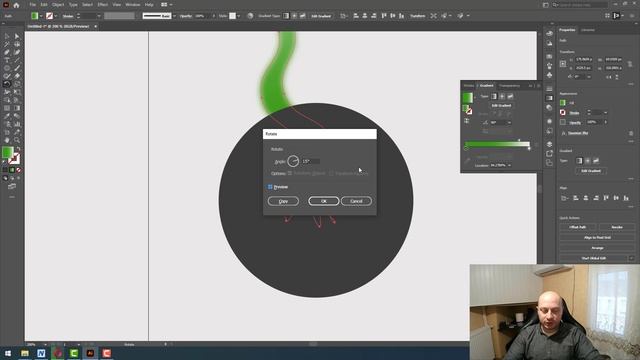The height and width of the screenshot is (360, 640).
Task: Open the Stroke weight dropdown in the Properties panel
Action: tap(606, 112)
